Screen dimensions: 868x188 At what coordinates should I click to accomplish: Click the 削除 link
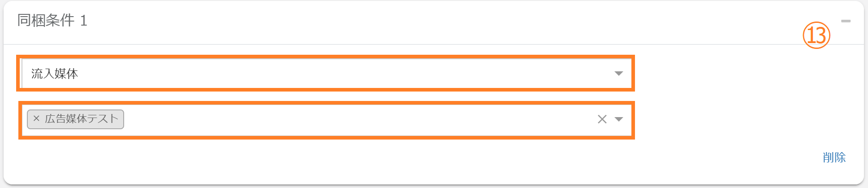pyautogui.click(x=834, y=157)
